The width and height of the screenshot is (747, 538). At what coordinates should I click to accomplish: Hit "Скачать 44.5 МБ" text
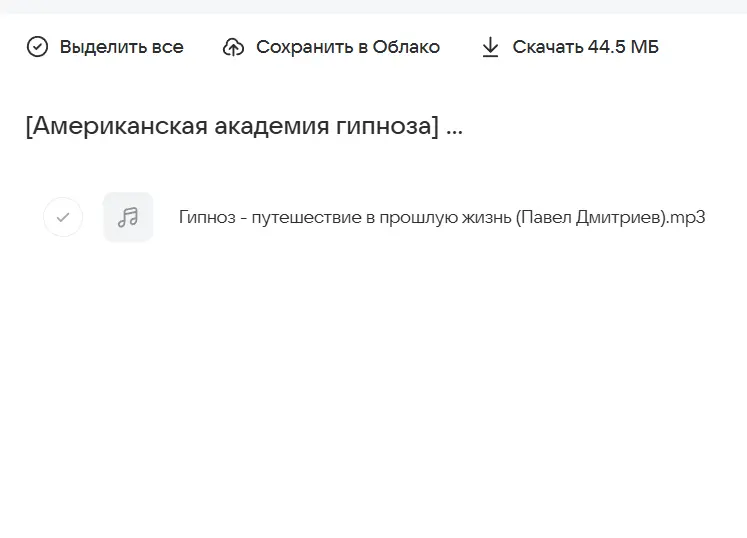click(x=585, y=47)
